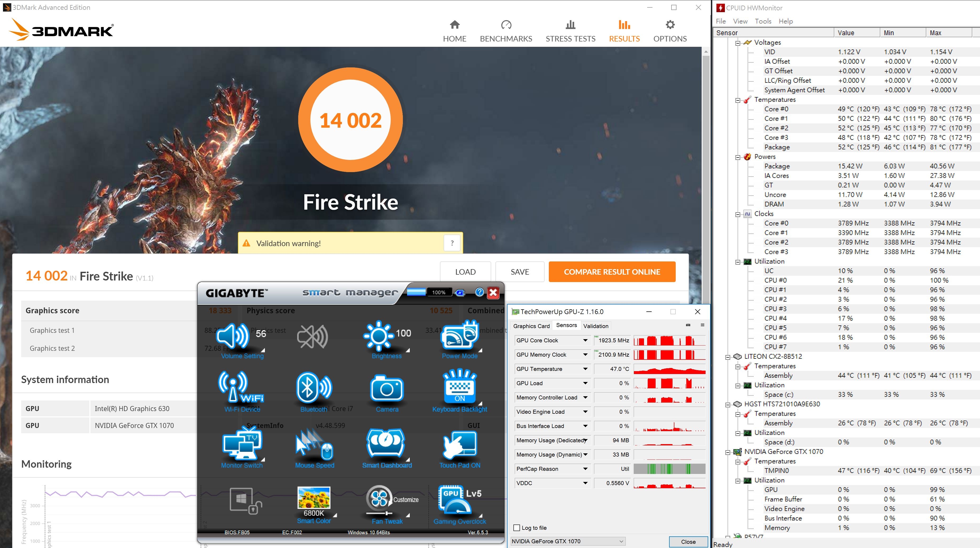Click validation warning question mark button
Screen dimensions: 980x548
click(x=452, y=243)
